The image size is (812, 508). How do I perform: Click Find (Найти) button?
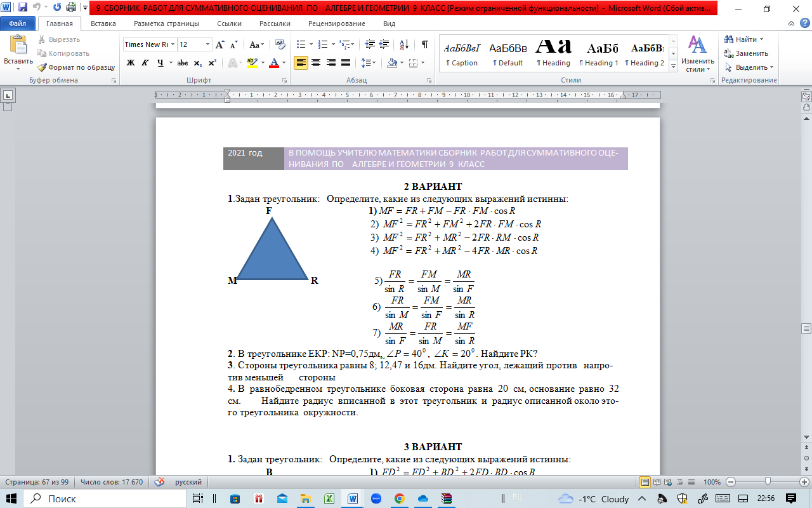[744, 39]
